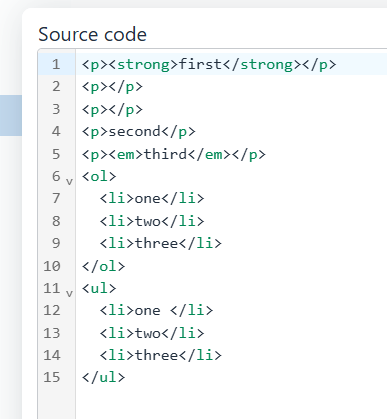Place cursor in the word first
The width and height of the screenshot is (387, 419).
[x=200, y=64]
